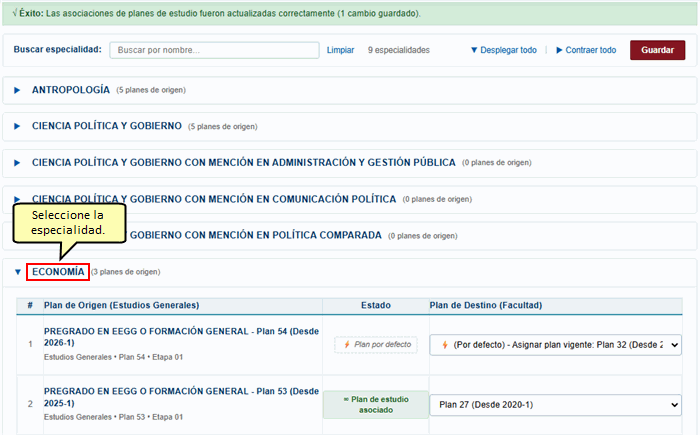
Task: Open destination plan dropdown for Plan 54
Action: [x=555, y=345]
